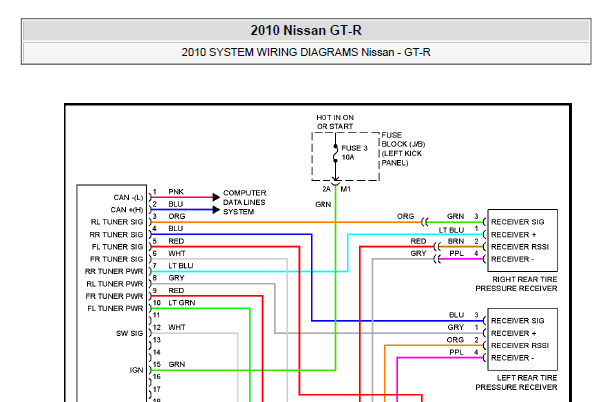Click the 'LT GRN' wire label at pin 10
The width and height of the screenshot is (605, 402).
pos(182,303)
